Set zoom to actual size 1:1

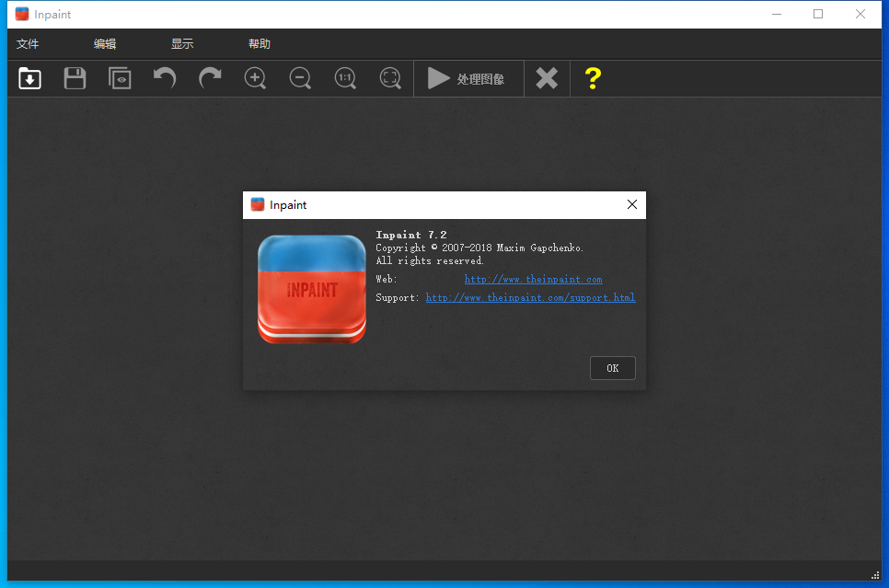click(x=345, y=78)
